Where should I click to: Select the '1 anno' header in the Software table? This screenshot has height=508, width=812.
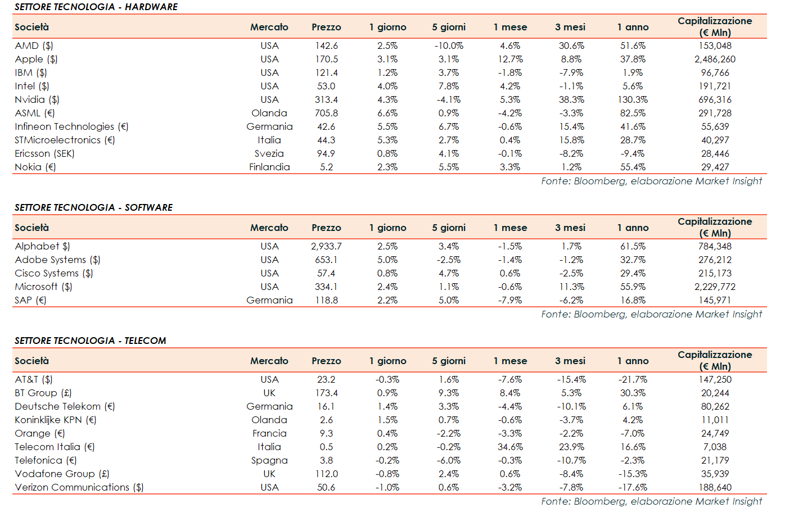(x=633, y=228)
